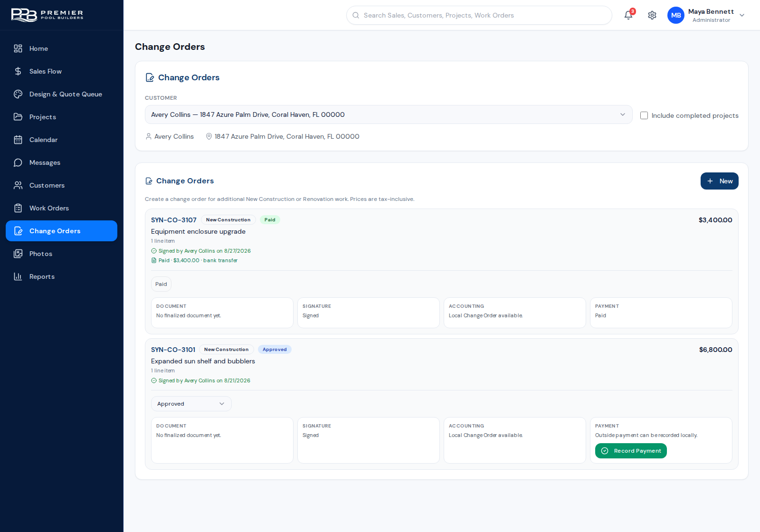Navigate to Projects
Viewport: 760px width, 532px height.
point(61,117)
